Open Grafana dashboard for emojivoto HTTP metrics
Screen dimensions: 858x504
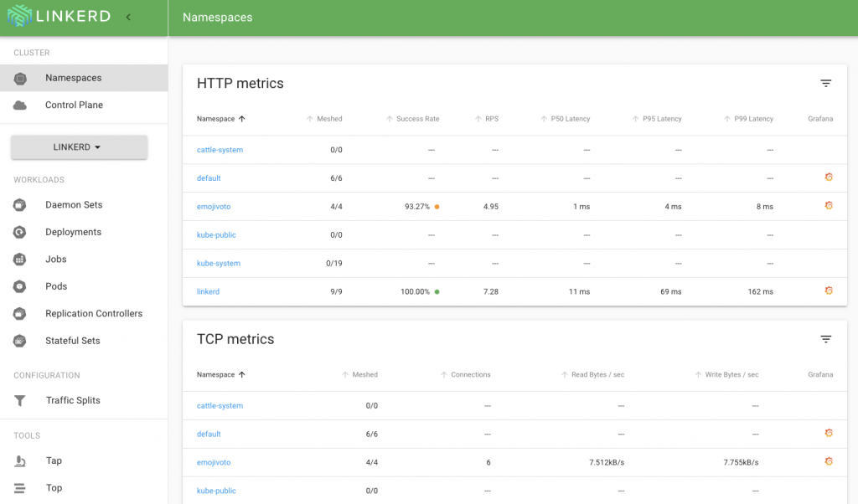829,206
